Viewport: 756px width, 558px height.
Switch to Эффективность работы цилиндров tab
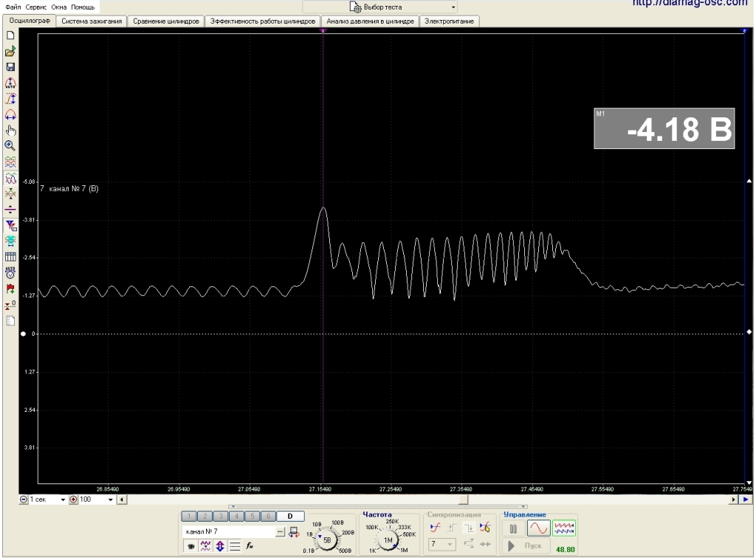[x=263, y=21]
